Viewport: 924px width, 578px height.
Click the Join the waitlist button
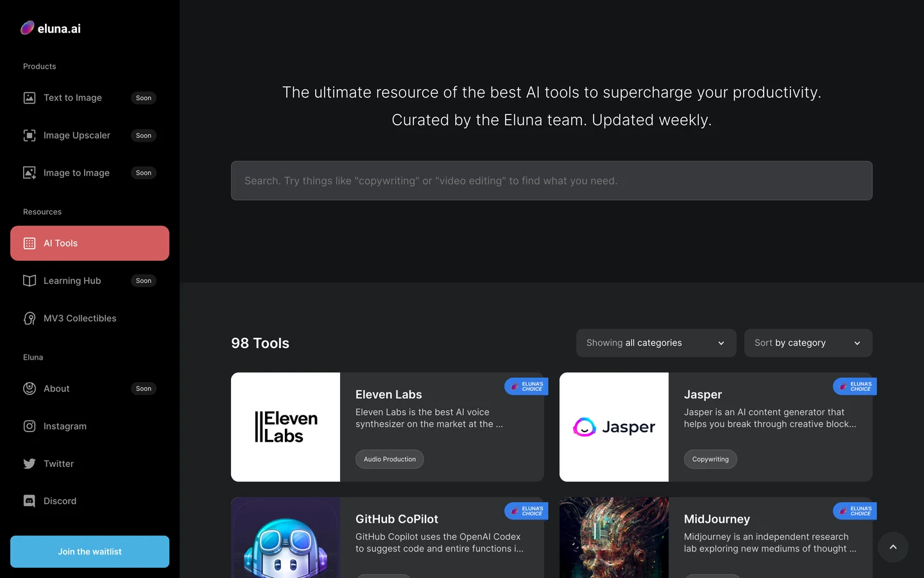click(x=90, y=552)
